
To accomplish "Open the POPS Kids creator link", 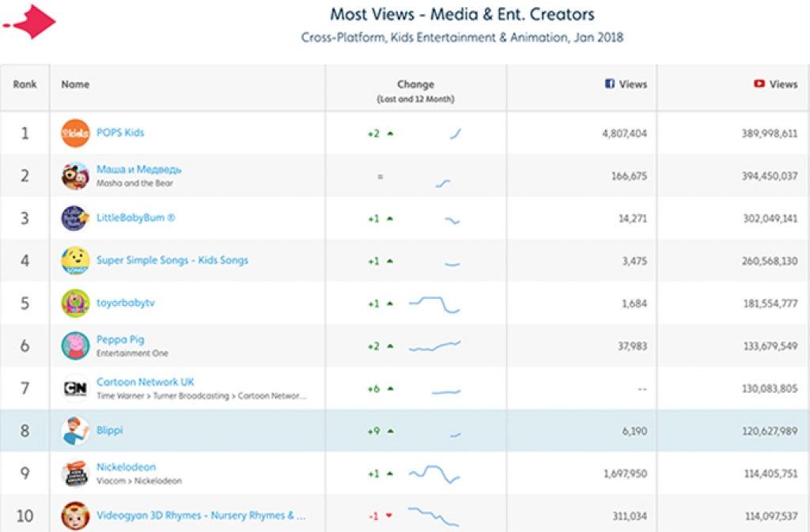I will [x=120, y=133].
